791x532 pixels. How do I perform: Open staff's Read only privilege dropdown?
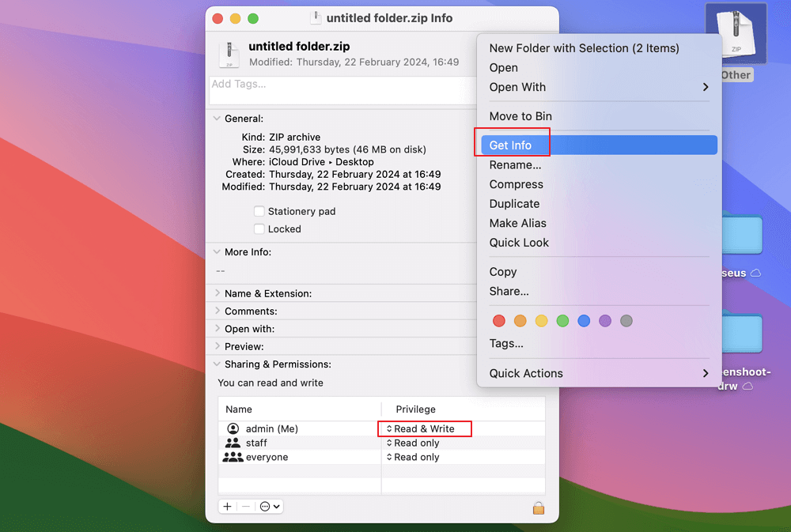tap(413, 443)
